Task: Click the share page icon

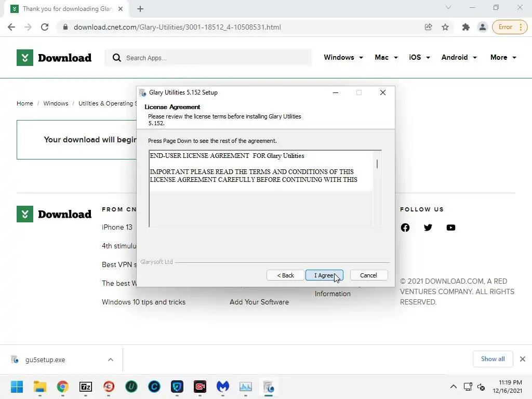Action: point(429,27)
